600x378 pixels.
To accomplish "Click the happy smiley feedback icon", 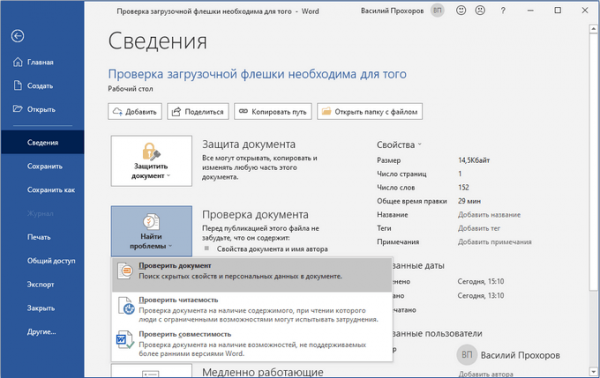I will click(461, 11).
